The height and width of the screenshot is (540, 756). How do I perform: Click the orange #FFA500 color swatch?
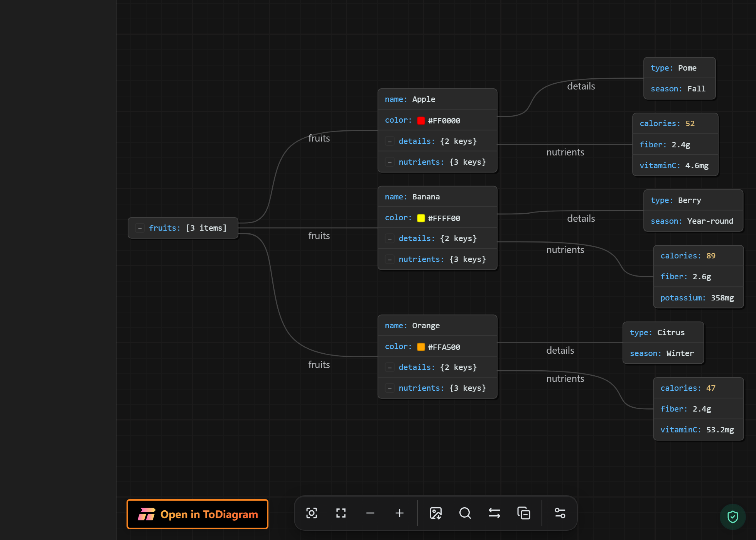(x=421, y=347)
